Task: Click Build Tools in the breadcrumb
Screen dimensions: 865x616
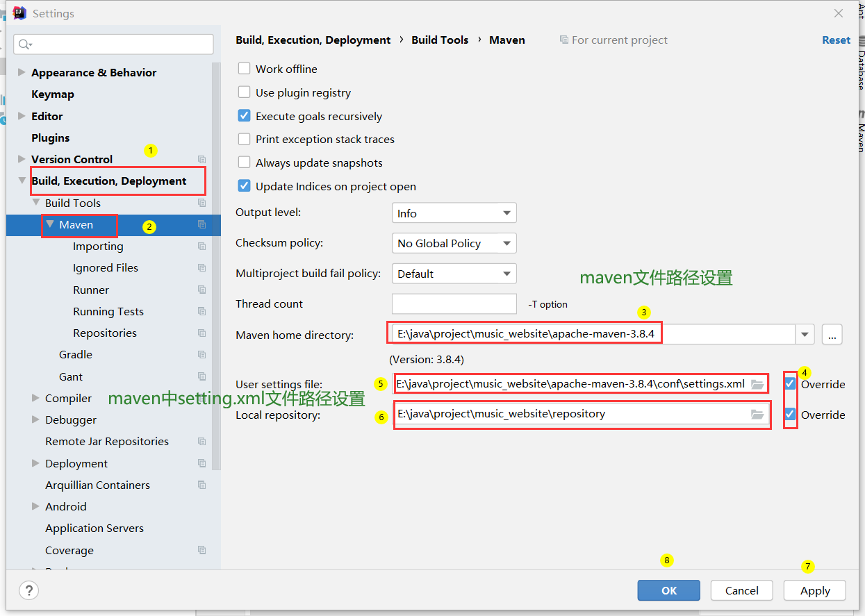Action: [440, 40]
